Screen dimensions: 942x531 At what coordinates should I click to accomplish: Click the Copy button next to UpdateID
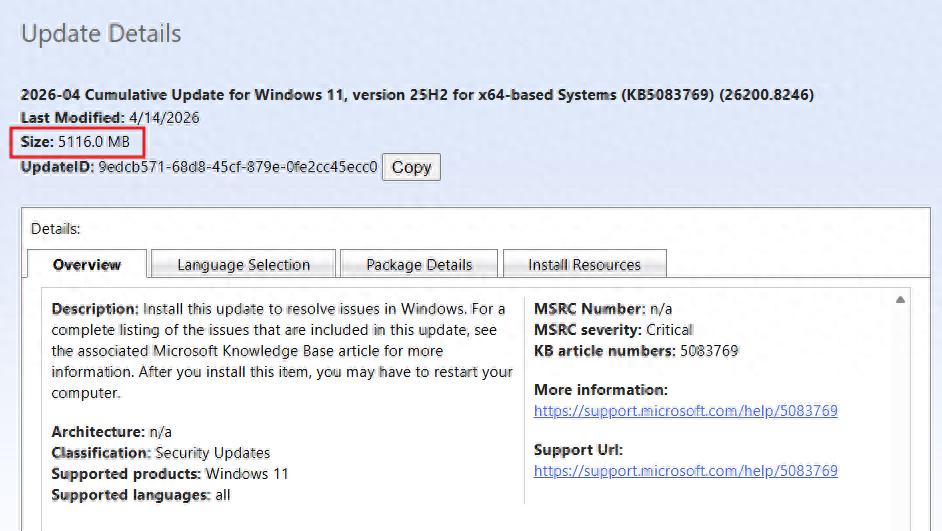[411, 167]
